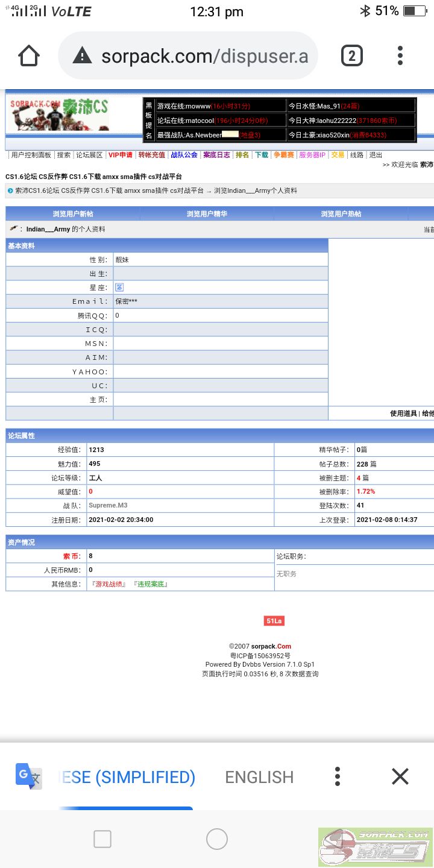Open the browser three-dot menu
The image size is (434, 868).
400,56
